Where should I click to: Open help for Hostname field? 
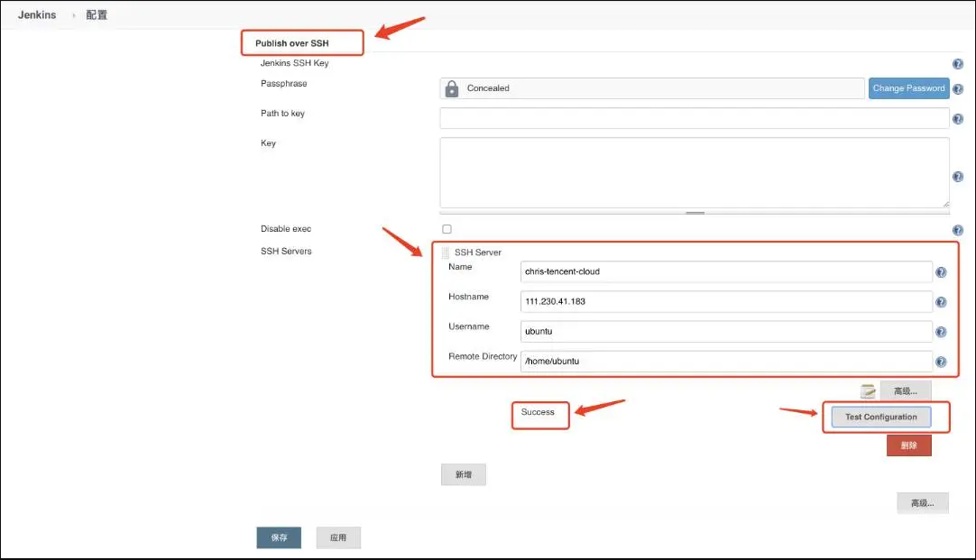pyautogui.click(x=941, y=303)
